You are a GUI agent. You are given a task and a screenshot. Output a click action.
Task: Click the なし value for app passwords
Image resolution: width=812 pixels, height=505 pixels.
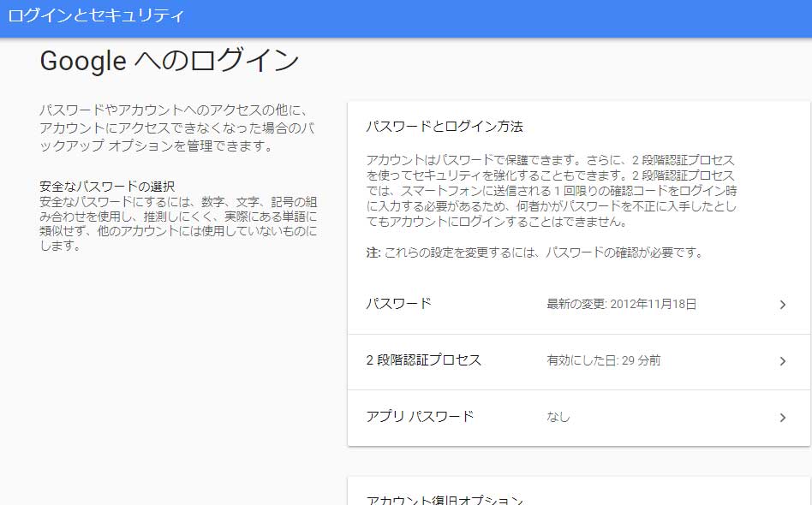pyautogui.click(x=558, y=418)
